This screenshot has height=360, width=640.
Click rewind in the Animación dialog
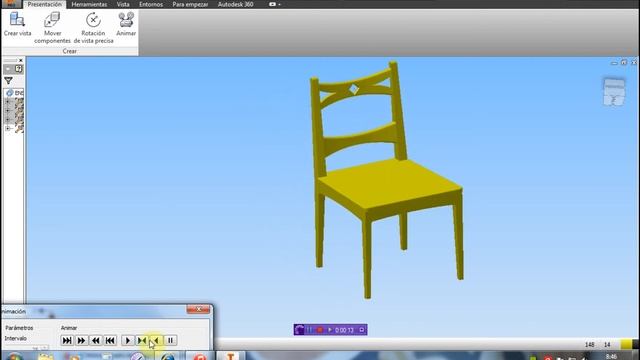click(96, 340)
